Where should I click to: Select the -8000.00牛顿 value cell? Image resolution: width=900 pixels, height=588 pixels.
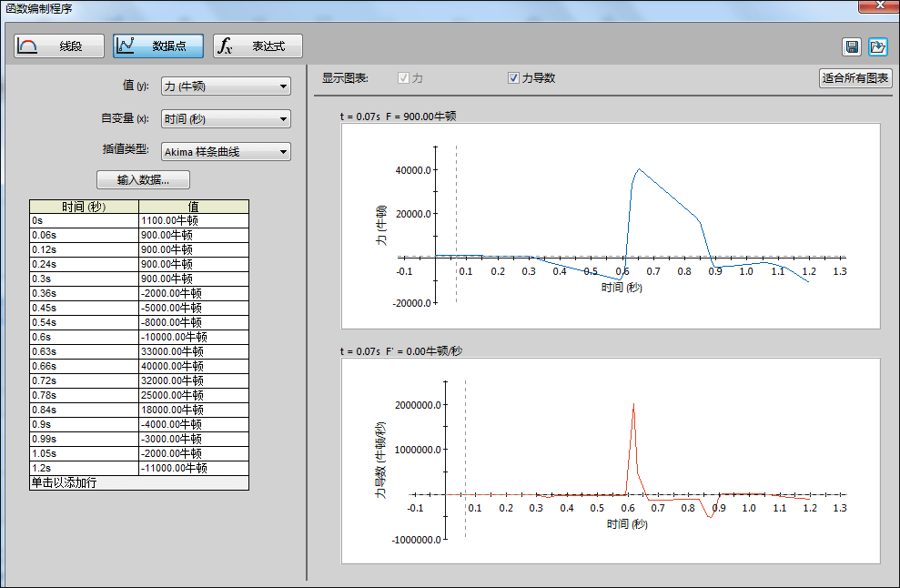pyautogui.click(x=194, y=323)
